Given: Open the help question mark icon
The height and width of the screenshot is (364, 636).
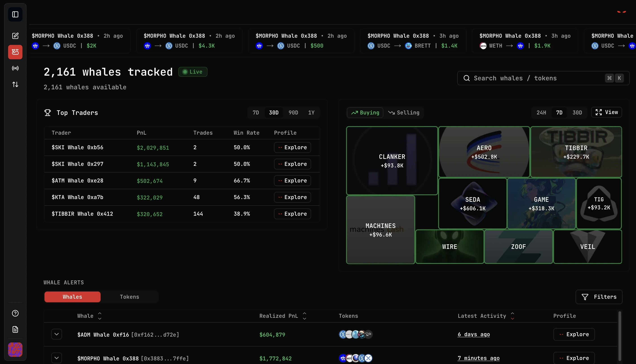Looking at the screenshot, I should click(15, 313).
